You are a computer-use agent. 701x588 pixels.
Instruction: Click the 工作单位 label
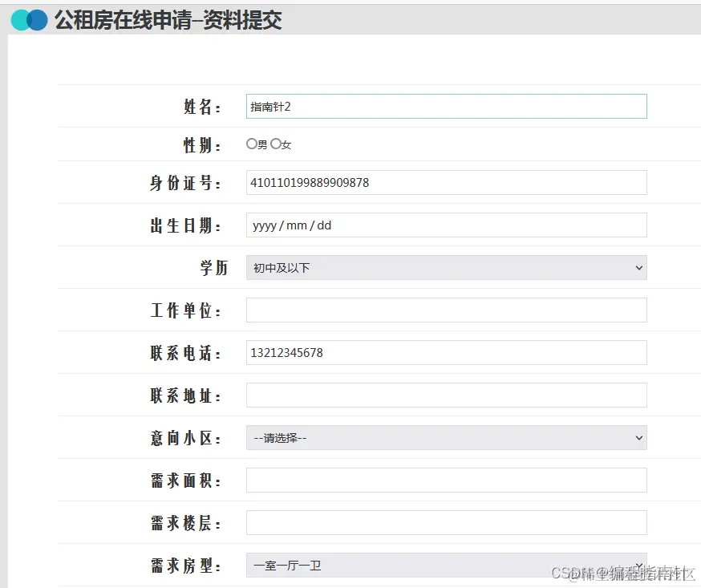(185, 310)
